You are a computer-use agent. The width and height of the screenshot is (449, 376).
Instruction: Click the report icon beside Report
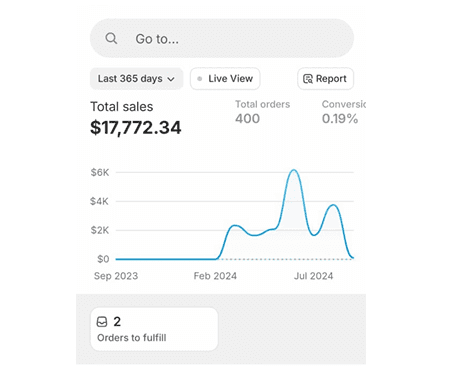tap(308, 79)
